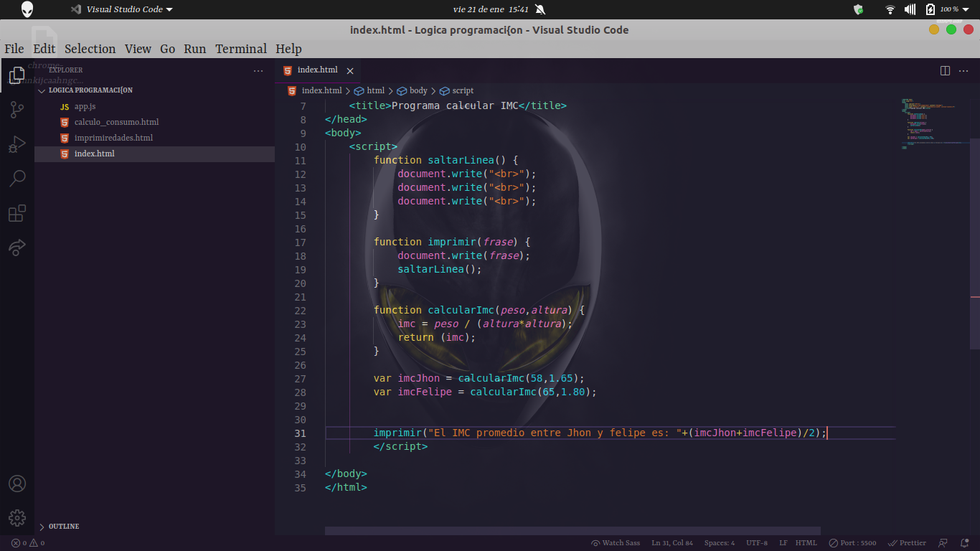Open editor More Actions ellipsis
Screen dimensions: 980x551
pyautogui.click(x=963, y=70)
